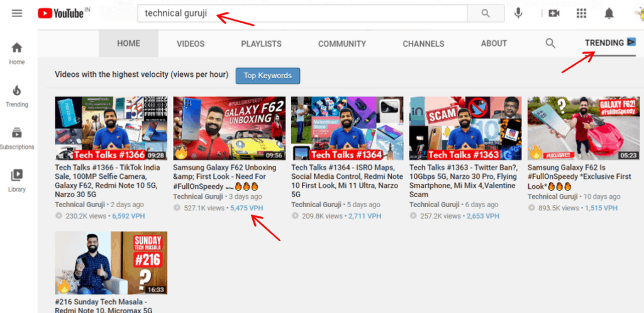This screenshot has width=644, height=313.
Task: Open Galaxy F62 #FullOnSpeedy exclusive thumbnail
Action: [x=584, y=128]
